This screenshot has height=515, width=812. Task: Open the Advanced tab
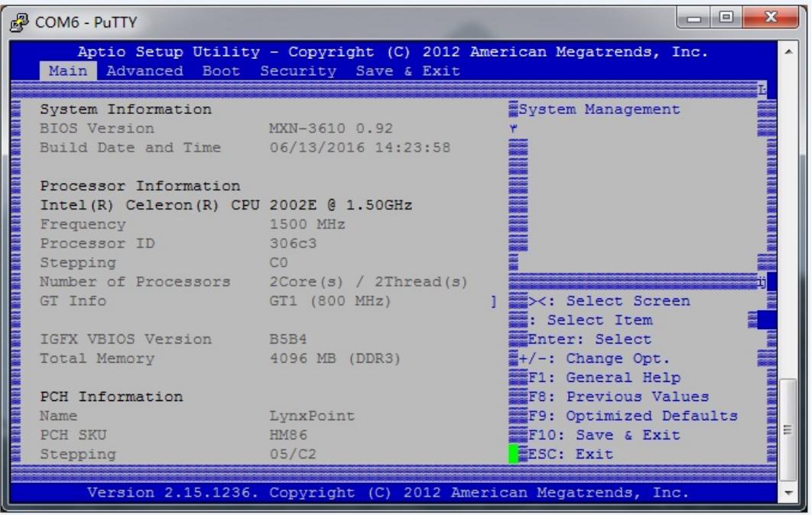click(x=145, y=71)
